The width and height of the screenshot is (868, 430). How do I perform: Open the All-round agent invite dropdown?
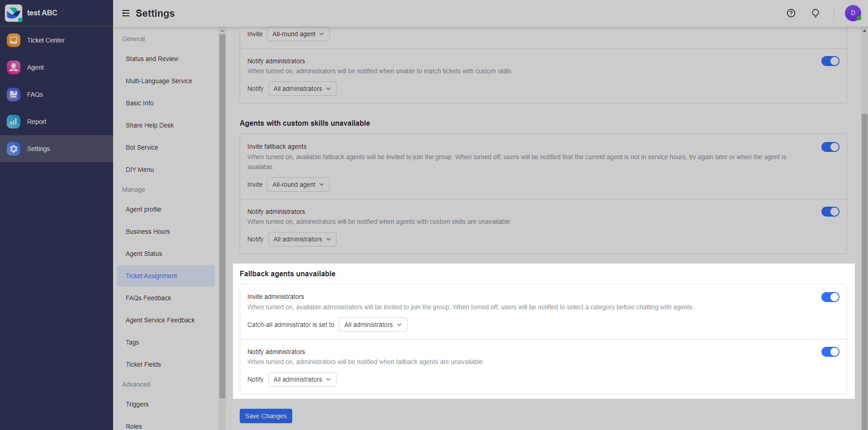(x=298, y=184)
